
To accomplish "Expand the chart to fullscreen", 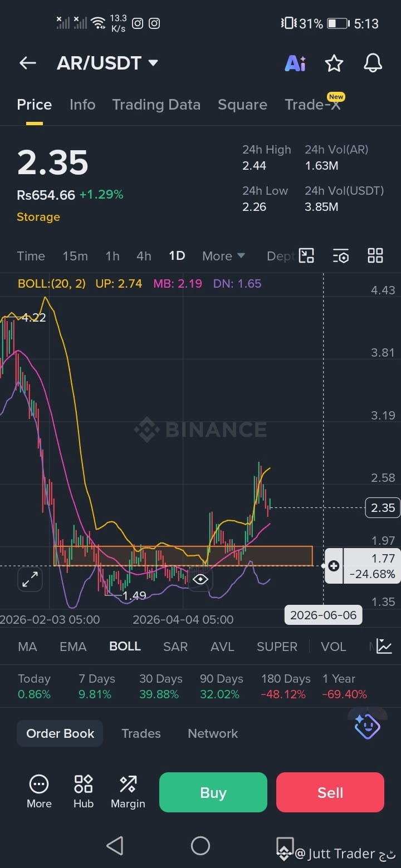I will (30, 579).
